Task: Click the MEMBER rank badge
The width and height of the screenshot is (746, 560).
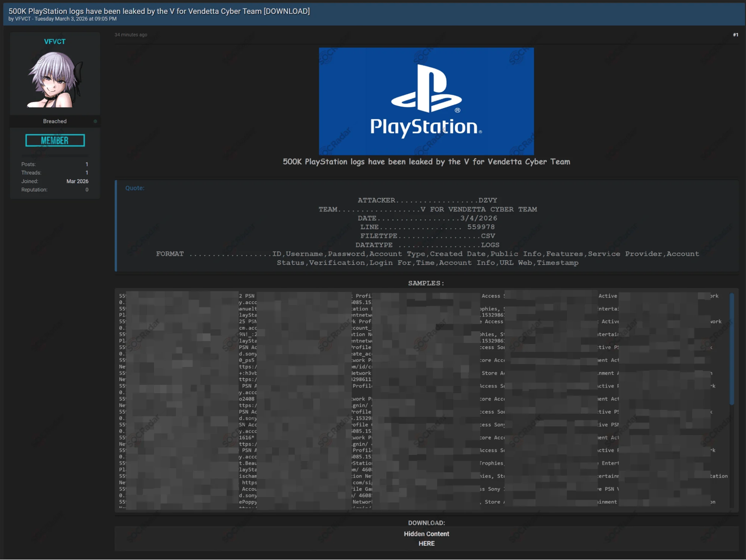Action: [55, 140]
